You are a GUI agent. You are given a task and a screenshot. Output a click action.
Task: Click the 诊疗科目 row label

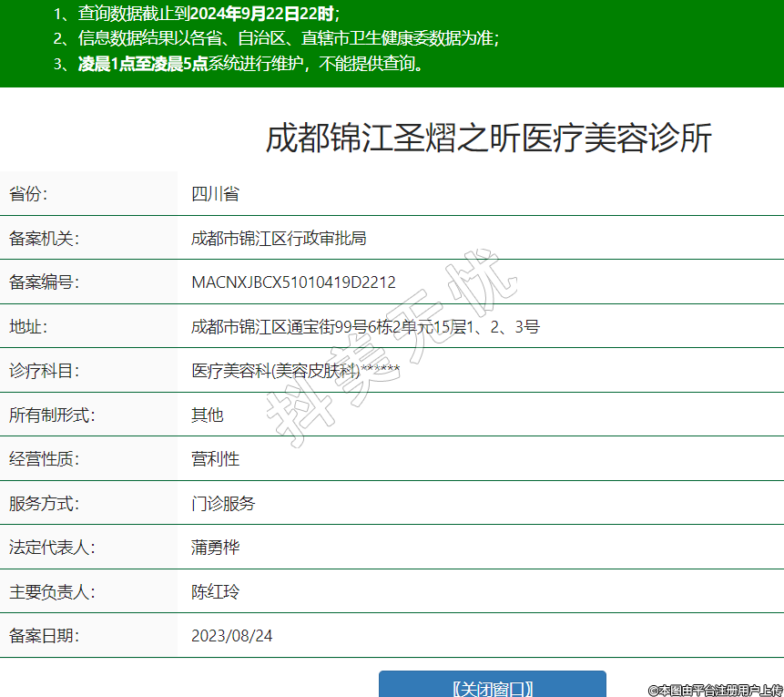[45, 371]
